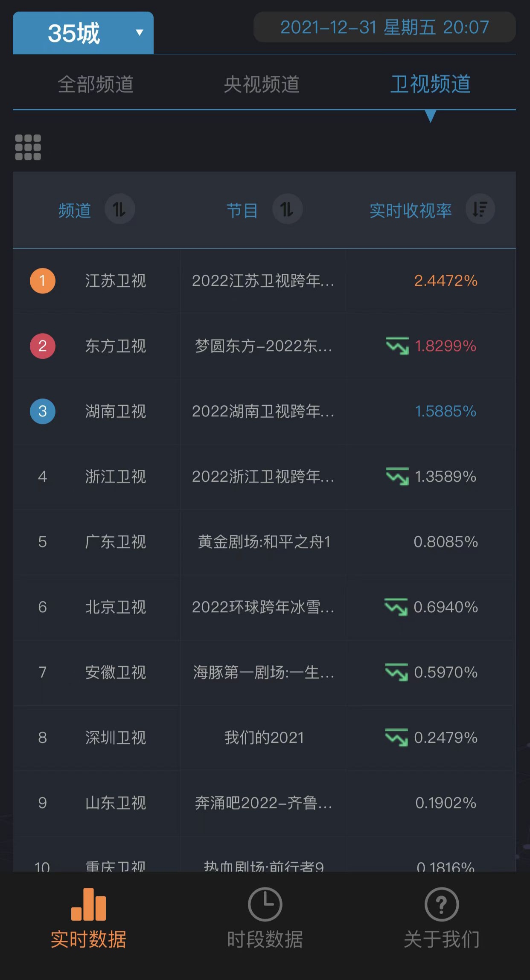The width and height of the screenshot is (530, 980).
Task: Click the down-trend arrow beside 1.8299%
Action: click(x=397, y=346)
